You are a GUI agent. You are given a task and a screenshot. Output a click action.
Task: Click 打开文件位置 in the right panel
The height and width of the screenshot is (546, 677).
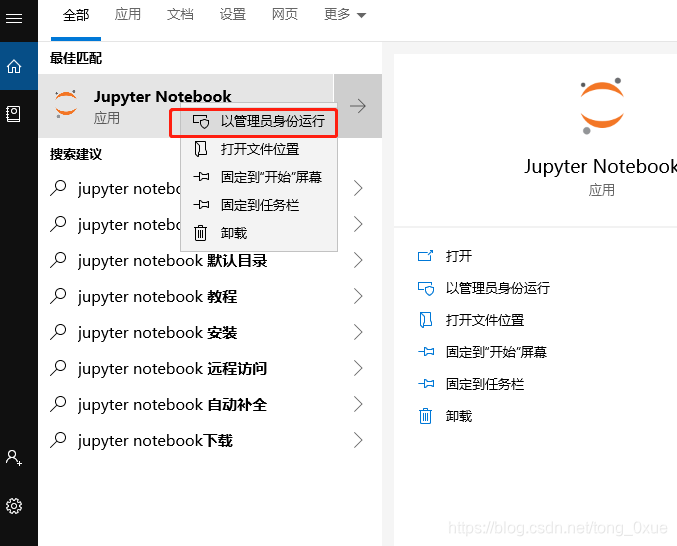[485, 320]
